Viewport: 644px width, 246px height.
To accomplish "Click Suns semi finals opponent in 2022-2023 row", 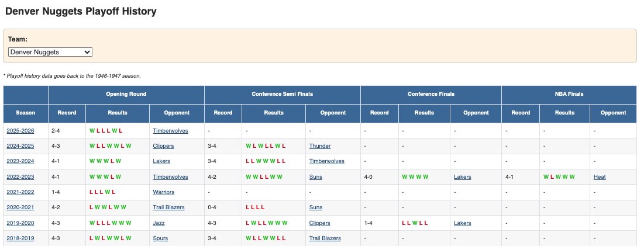I will point(316,176).
